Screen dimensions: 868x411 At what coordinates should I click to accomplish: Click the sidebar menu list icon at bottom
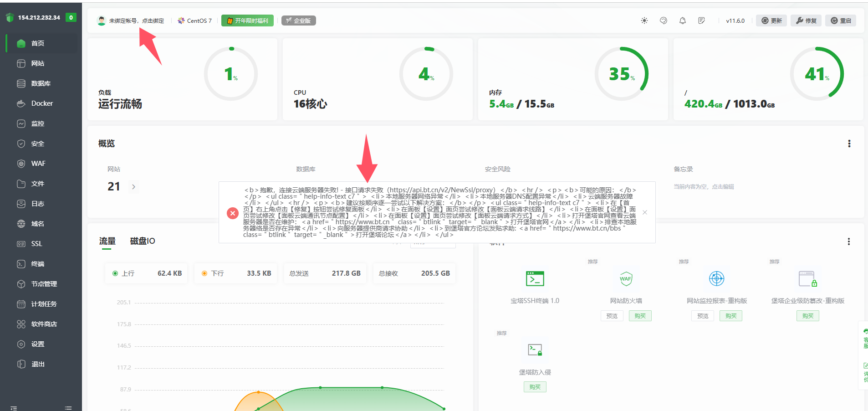[68, 408]
